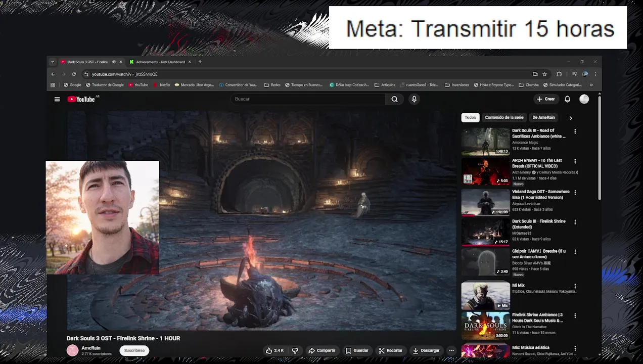The height and width of the screenshot is (364, 643).
Task: Reload the page
Action: (x=74, y=74)
